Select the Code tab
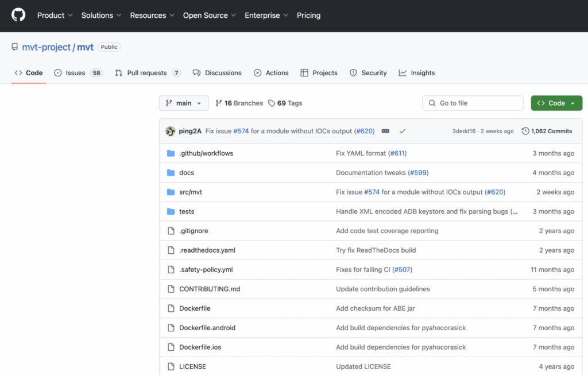 coord(29,73)
